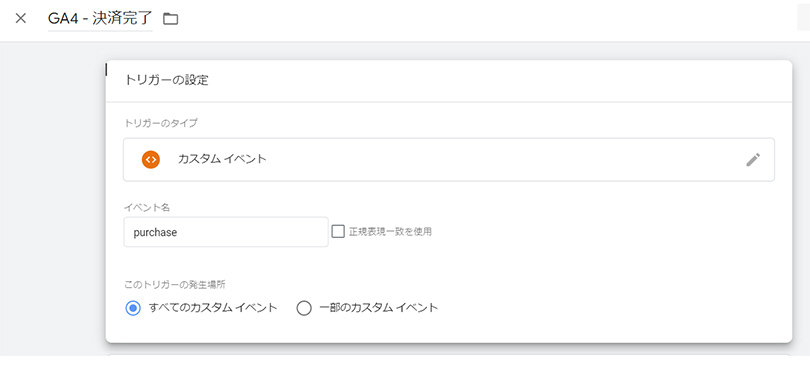Close the trigger editor with the X icon
Screen dimensions: 810x369
tap(21, 19)
